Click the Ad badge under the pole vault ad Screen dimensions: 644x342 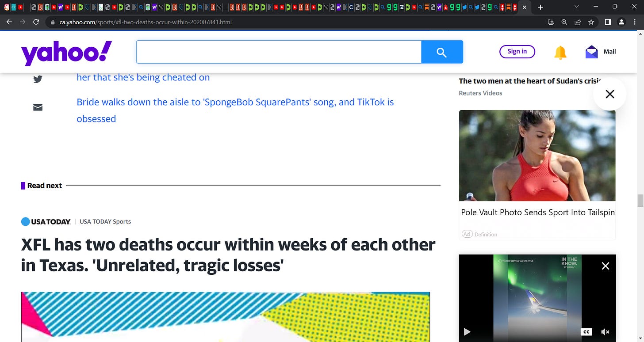tap(467, 234)
